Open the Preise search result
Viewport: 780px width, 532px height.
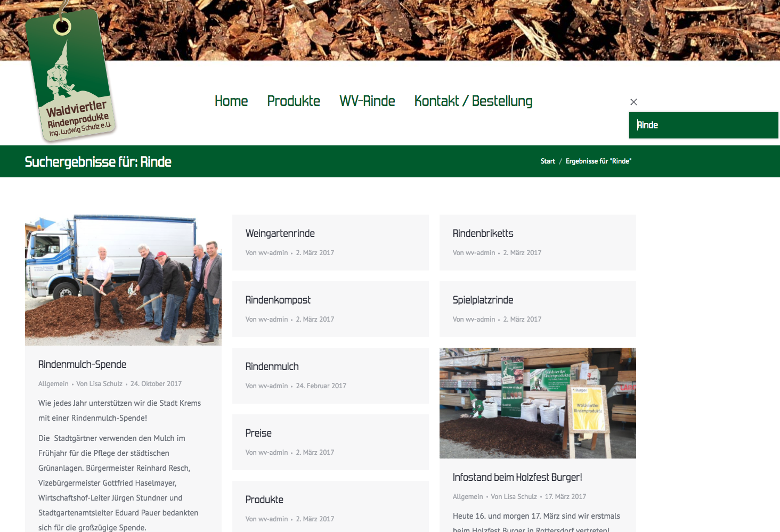point(258,433)
